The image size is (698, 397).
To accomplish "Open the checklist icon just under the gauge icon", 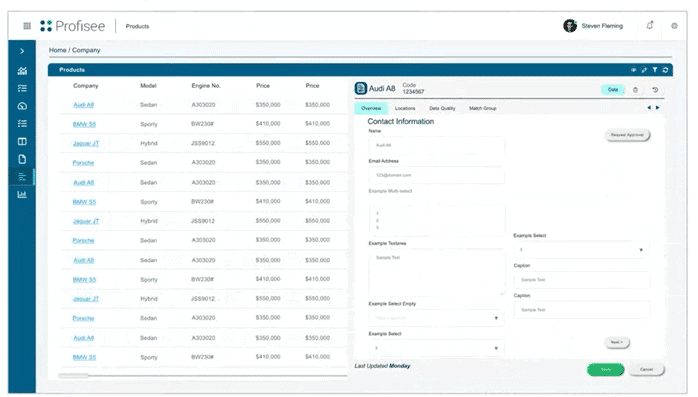I will 22,123.
